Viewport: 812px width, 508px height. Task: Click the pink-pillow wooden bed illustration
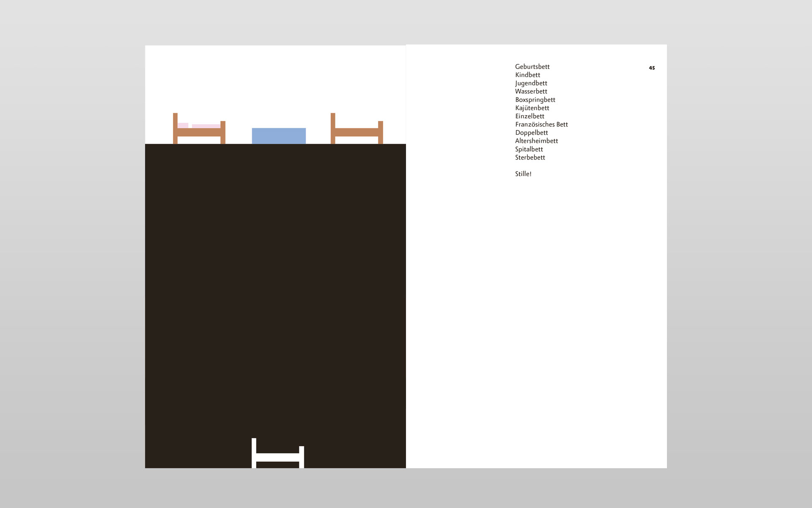tap(199, 133)
